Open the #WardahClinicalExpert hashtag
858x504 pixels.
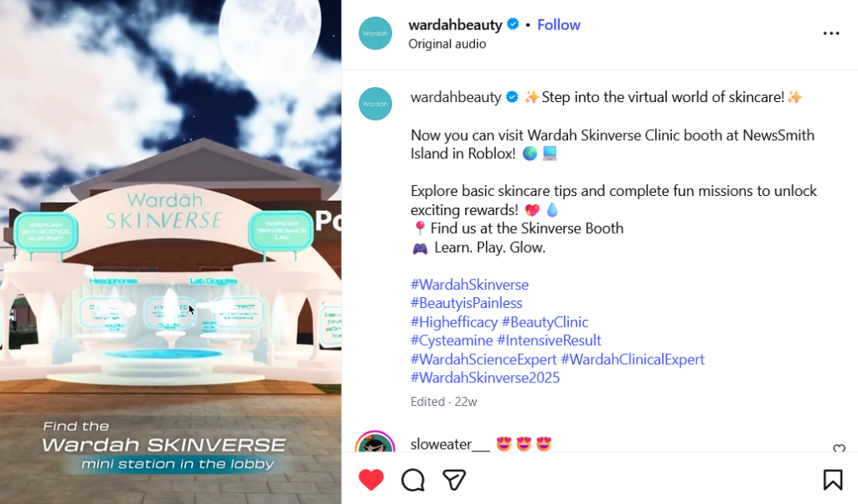633,359
